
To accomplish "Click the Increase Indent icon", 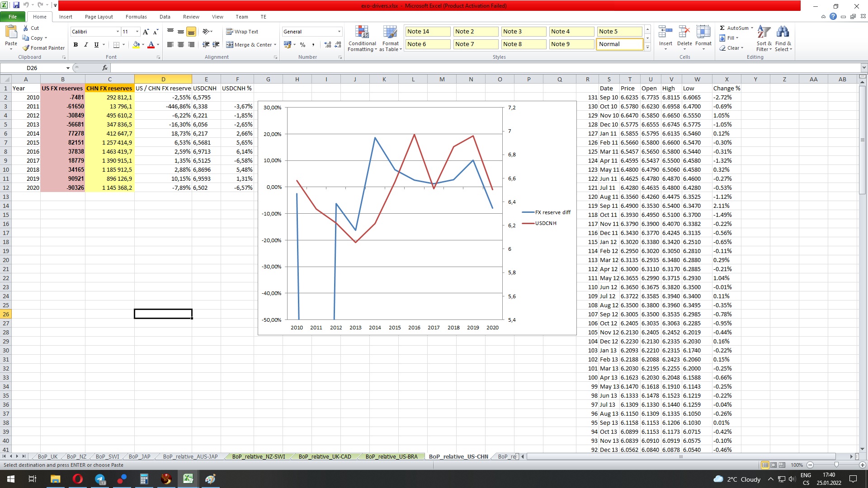I will click(216, 45).
